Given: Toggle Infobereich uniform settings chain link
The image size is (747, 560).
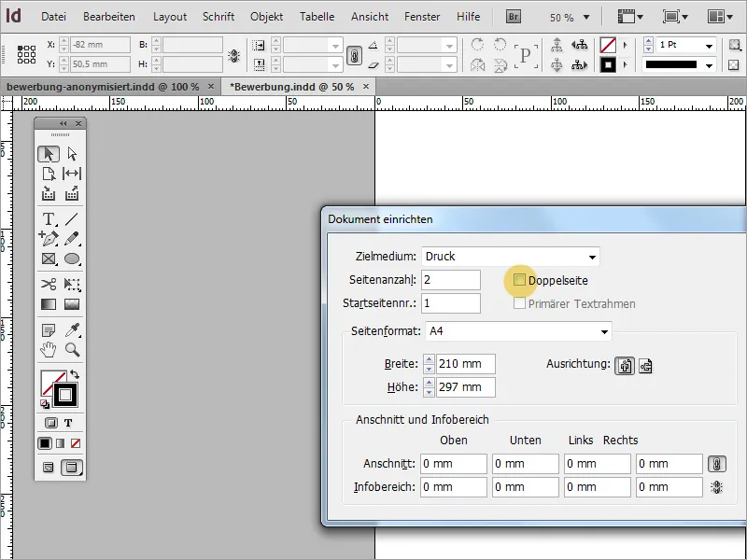Looking at the screenshot, I should point(717,487).
